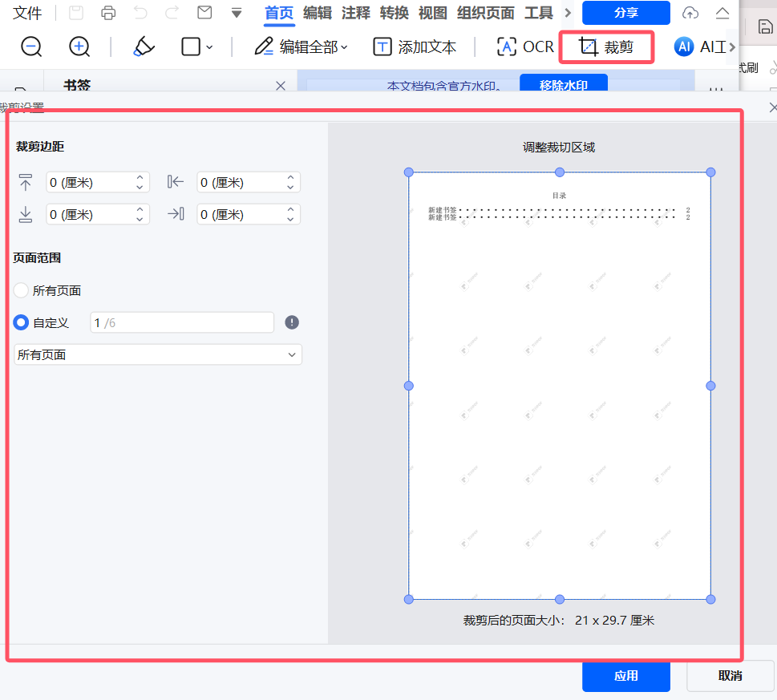Click the custom page range input field
This screenshot has height=700, width=777.
(181, 322)
